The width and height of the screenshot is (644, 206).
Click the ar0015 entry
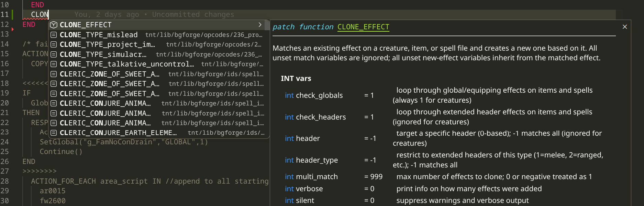53,191
